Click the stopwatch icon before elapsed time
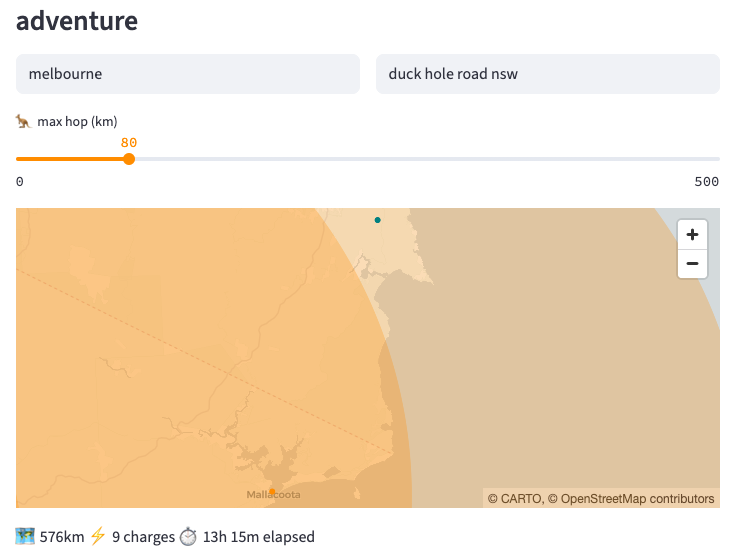The width and height of the screenshot is (739, 560). (189, 536)
